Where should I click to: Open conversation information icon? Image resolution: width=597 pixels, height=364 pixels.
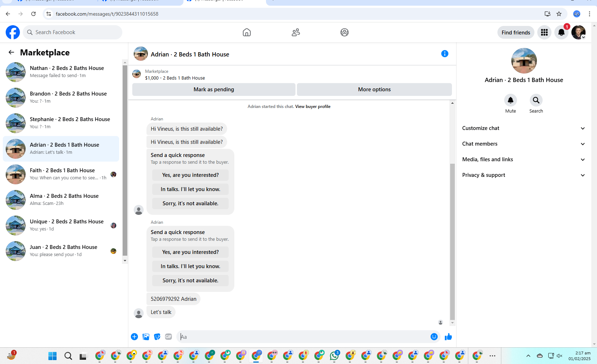(x=445, y=54)
